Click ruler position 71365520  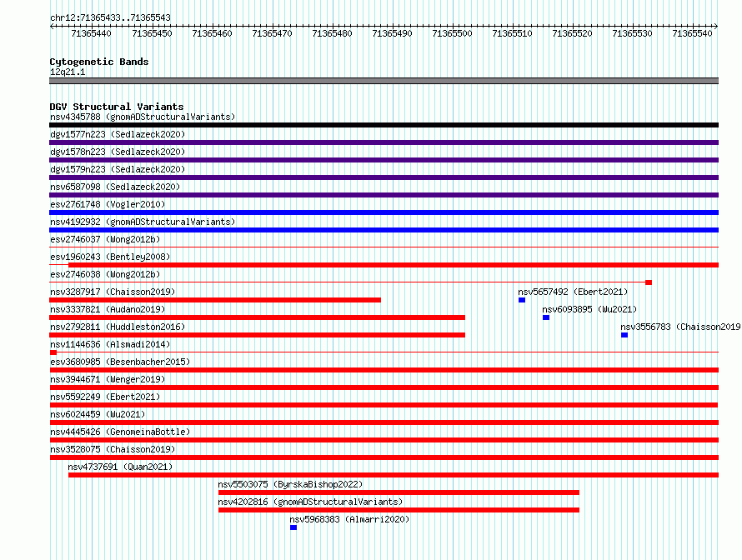(x=572, y=33)
